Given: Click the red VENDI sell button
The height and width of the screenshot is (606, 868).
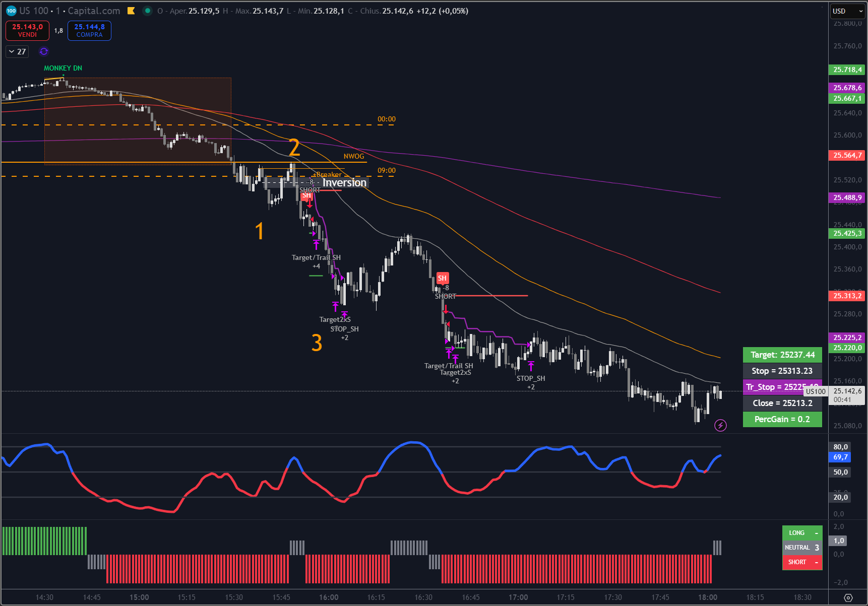Looking at the screenshot, I should pyautogui.click(x=27, y=31).
